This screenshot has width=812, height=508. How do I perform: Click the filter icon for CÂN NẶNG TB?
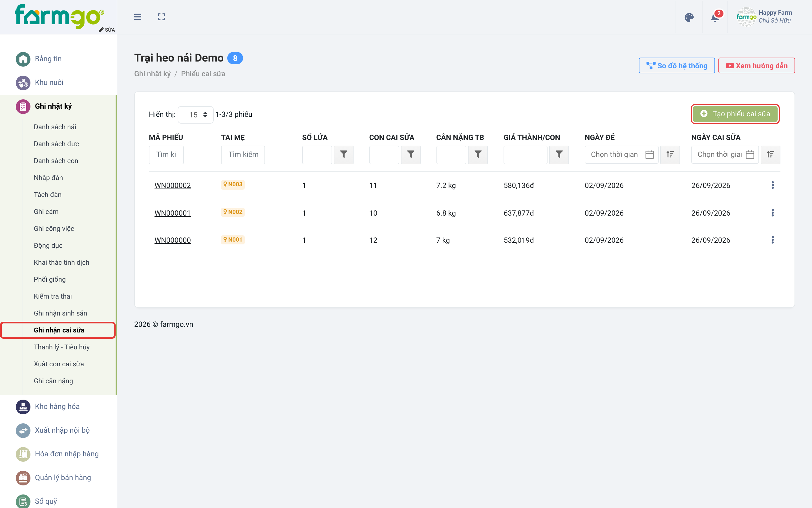tap(478, 155)
